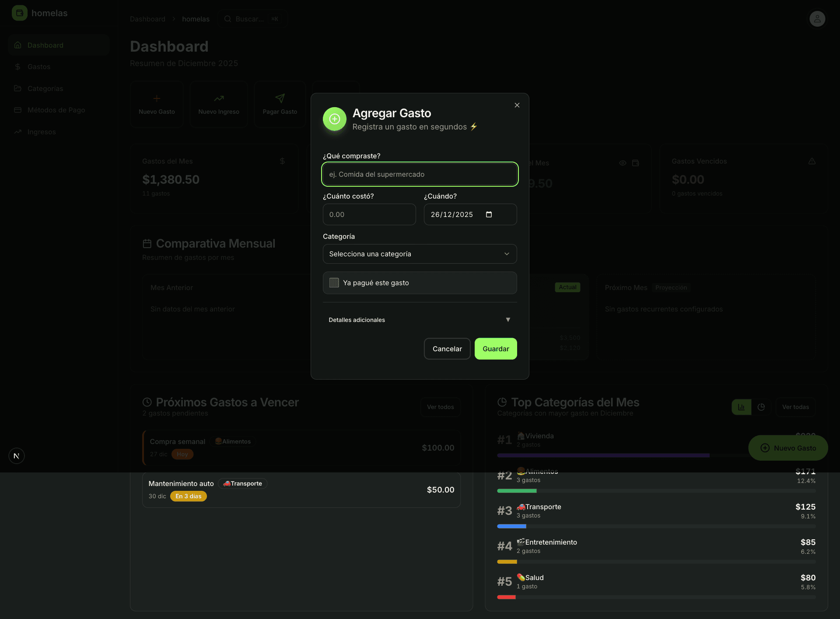Check 'Ya pagué este gasto' checkbox
The image size is (840, 619).
(x=334, y=283)
